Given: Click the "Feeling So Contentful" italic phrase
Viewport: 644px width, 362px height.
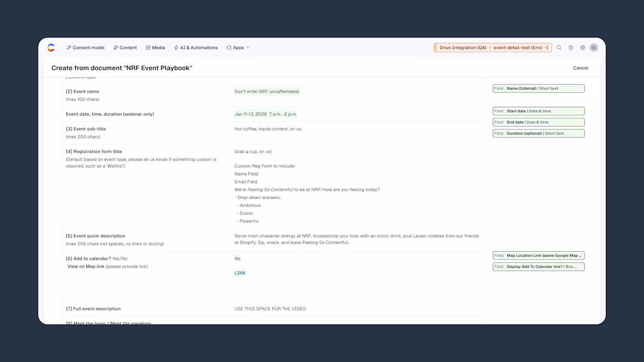Looking at the screenshot, I should (x=270, y=189).
